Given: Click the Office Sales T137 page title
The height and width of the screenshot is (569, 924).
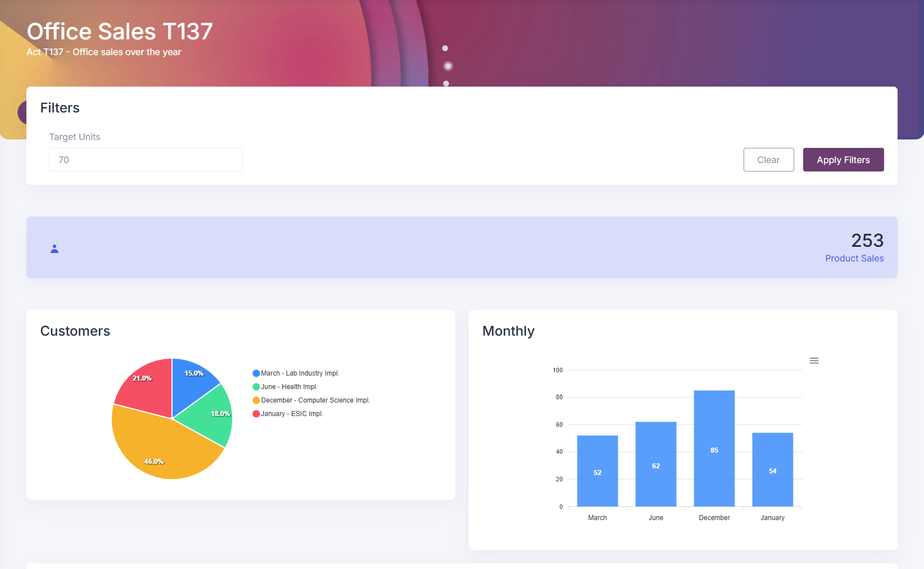Looking at the screenshot, I should 120,31.
